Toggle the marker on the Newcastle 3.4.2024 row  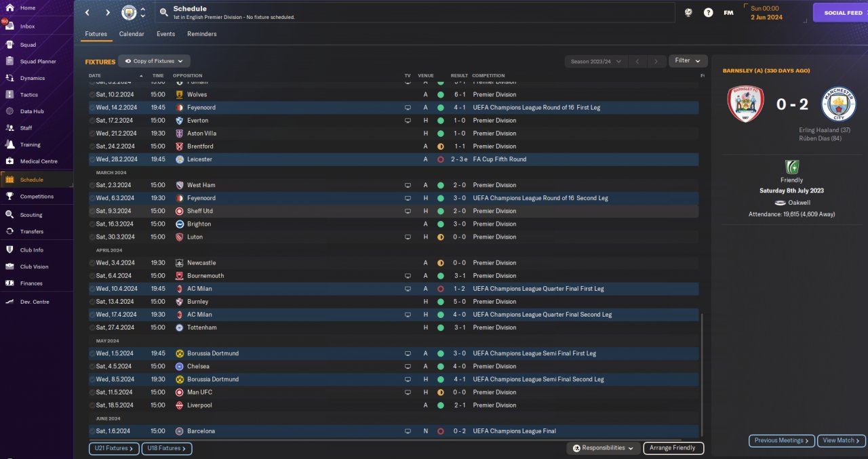(x=92, y=263)
